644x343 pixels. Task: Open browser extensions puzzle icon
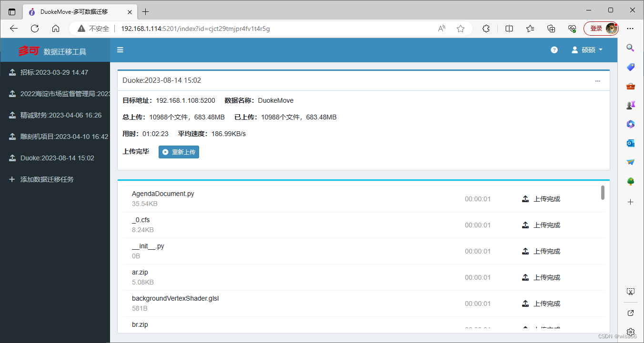pos(486,29)
